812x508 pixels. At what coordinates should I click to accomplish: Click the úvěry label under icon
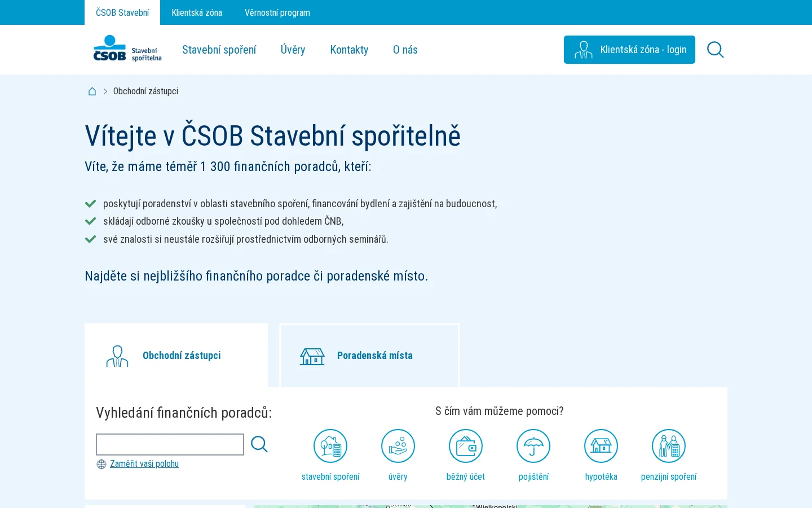point(398,477)
